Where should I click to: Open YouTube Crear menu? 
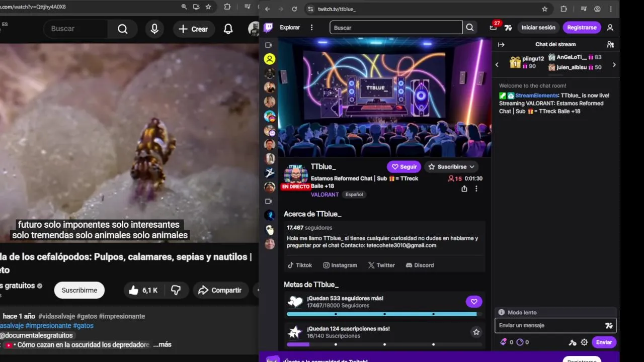pyautogui.click(x=193, y=29)
